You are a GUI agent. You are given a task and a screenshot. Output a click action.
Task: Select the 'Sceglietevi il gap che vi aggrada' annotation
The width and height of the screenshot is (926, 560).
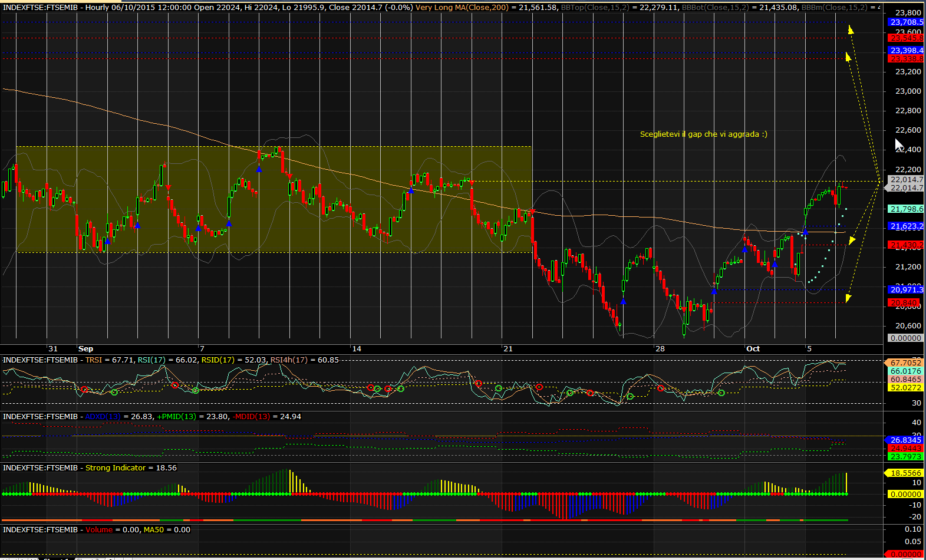[703, 134]
